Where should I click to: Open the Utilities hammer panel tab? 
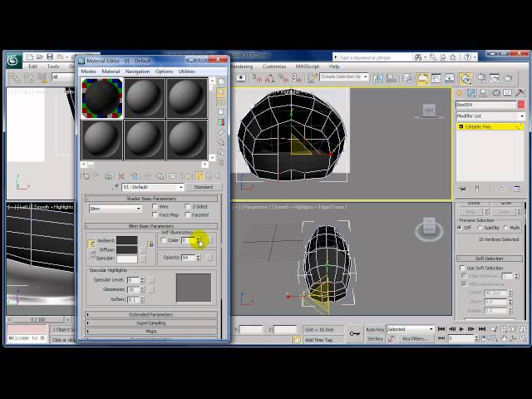tap(520, 93)
